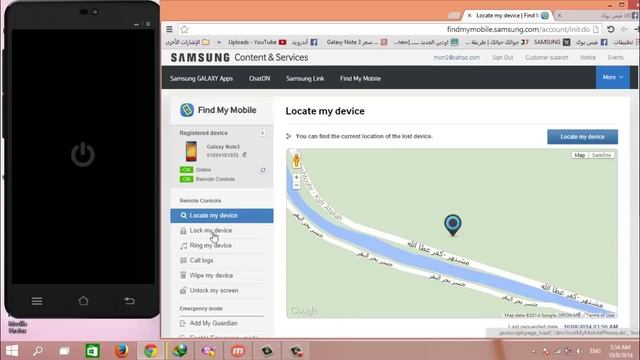
Task: Open Firefox from the taskbar
Action: [x=121, y=351]
